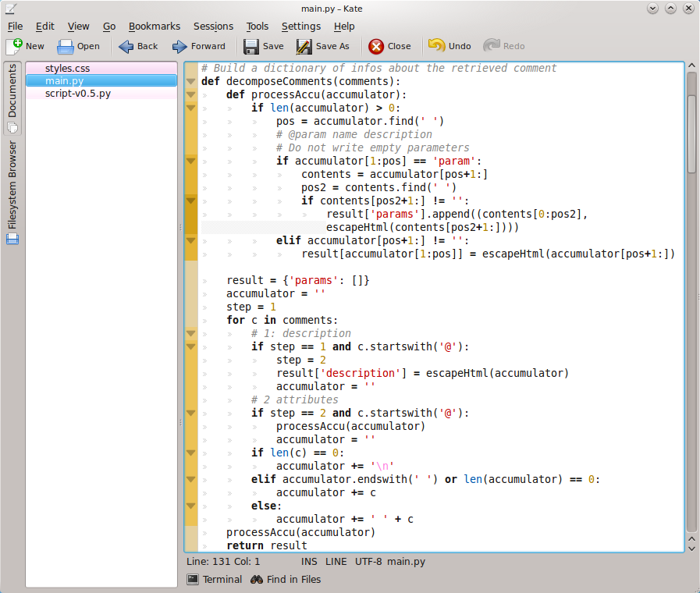The width and height of the screenshot is (700, 593).
Task: Click the New document toolbar icon
Action: [x=15, y=46]
